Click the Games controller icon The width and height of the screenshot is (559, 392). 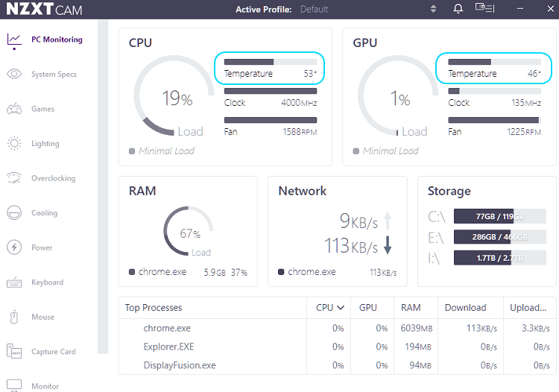(x=14, y=109)
